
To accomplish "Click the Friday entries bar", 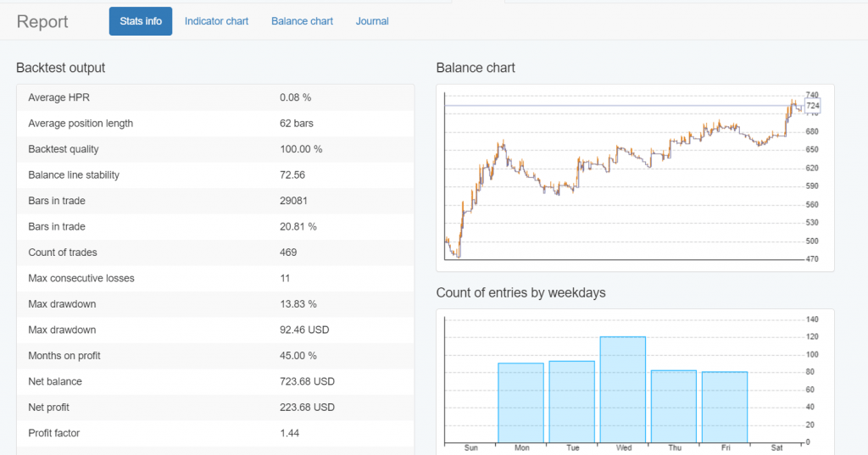I will click(725, 407).
